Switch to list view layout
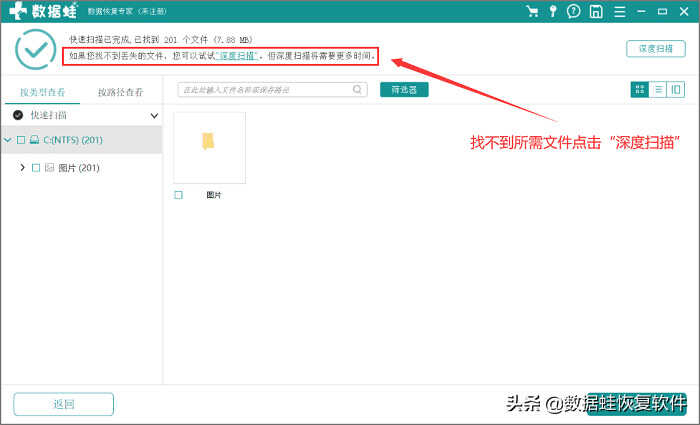700x425 pixels. click(658, 90)
